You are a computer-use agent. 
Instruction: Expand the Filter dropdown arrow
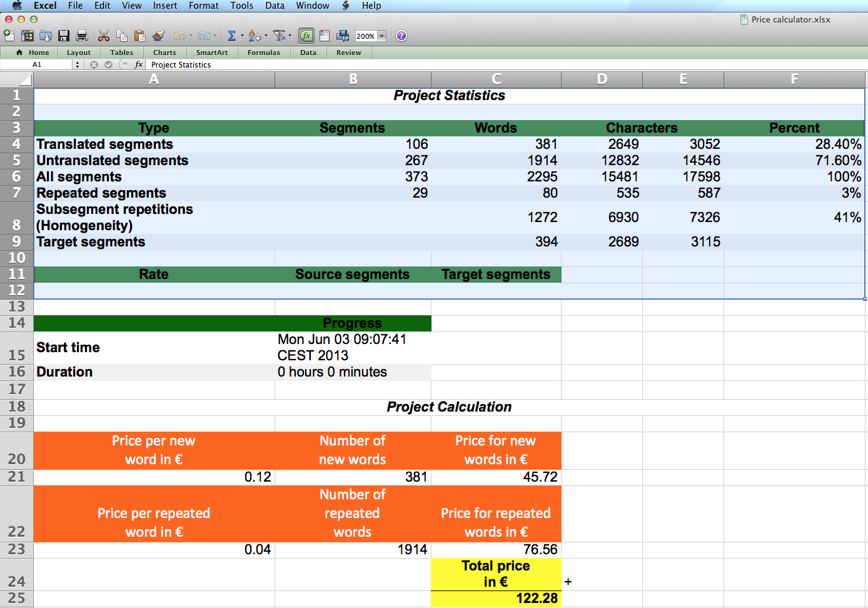[x=290, y=36]
